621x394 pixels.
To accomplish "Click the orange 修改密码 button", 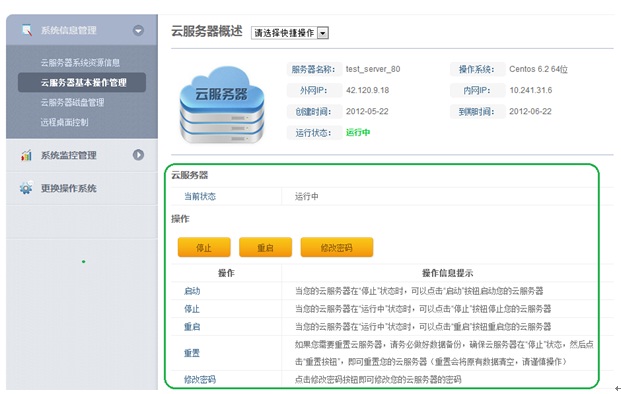I will [x=337, y=247].
